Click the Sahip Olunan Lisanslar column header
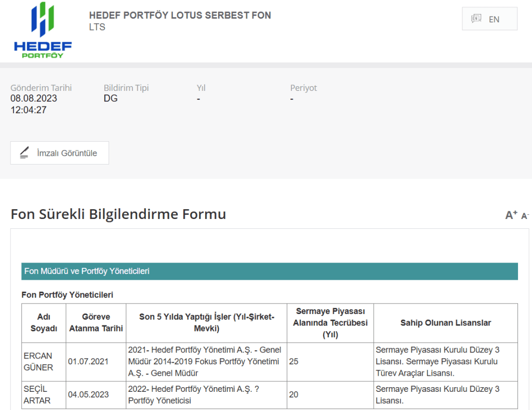 (x=446, y=323)
